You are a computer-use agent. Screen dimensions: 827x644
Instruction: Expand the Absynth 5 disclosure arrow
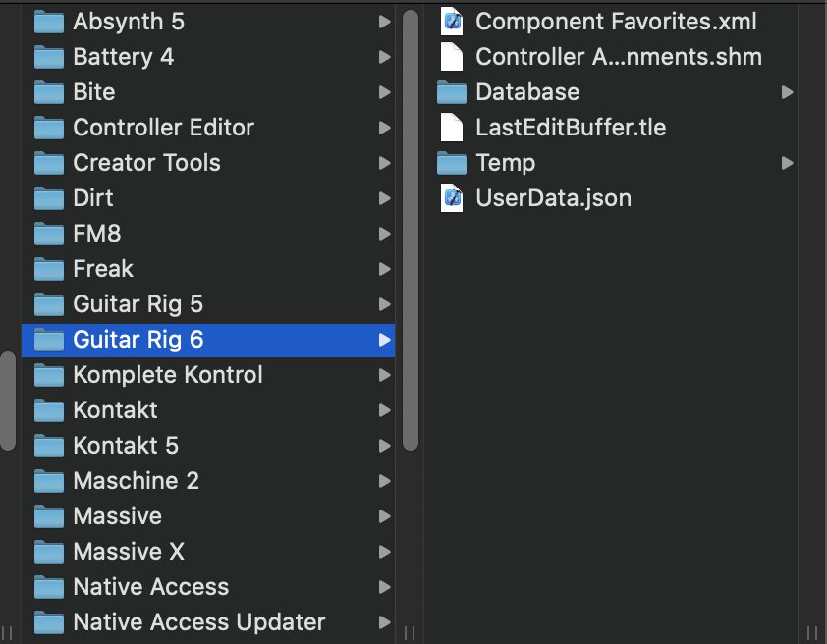(x=385, y=22)
